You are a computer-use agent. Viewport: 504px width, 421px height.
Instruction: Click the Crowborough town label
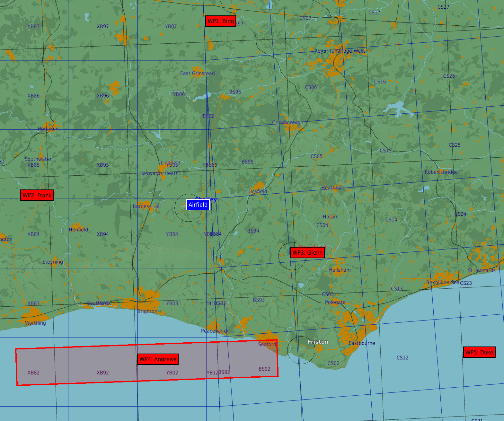click(x=287, y=123)
